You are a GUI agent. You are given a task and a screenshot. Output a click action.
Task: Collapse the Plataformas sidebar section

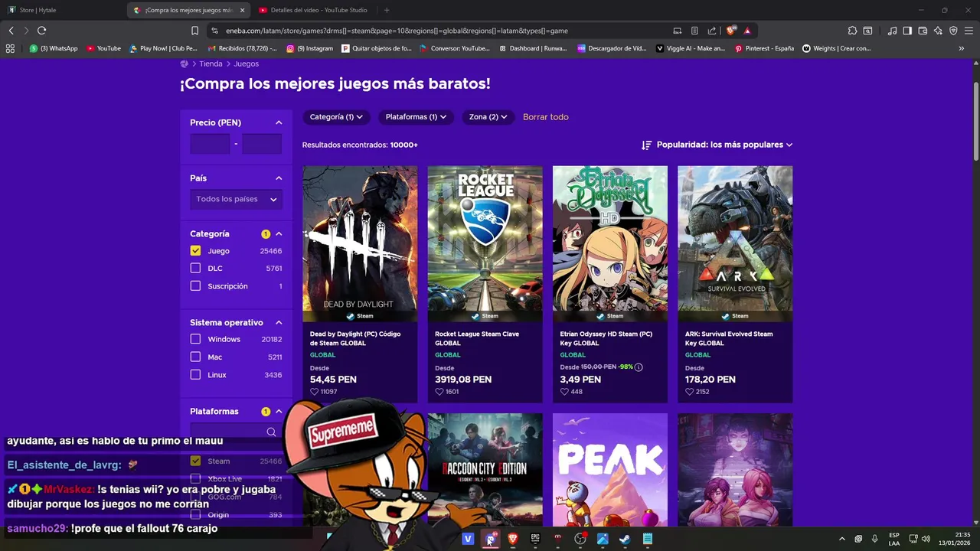(x=279, y=412)
